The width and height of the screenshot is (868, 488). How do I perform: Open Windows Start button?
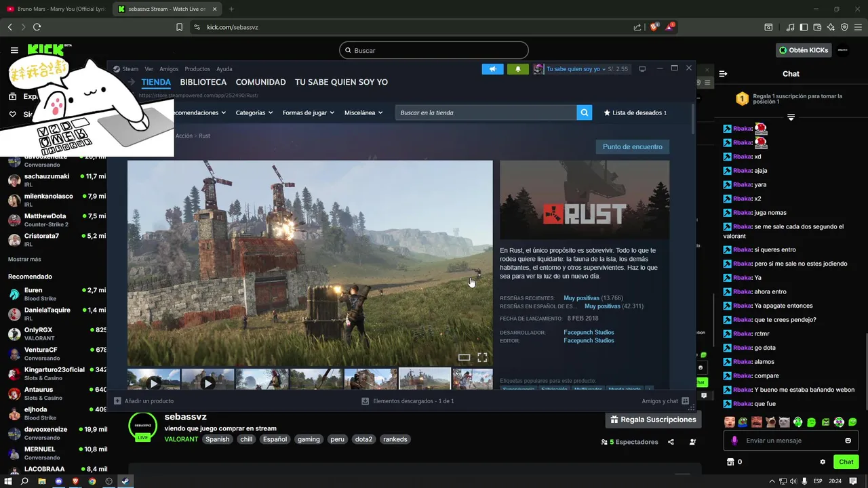point(8,481)
